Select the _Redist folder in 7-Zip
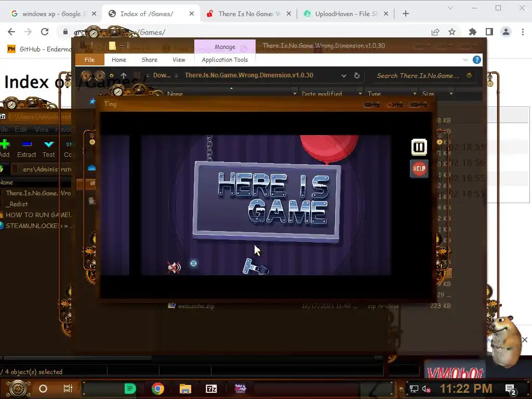Image resolution: width=532 pixels, height=399 pixels. [x=18, y=204]
